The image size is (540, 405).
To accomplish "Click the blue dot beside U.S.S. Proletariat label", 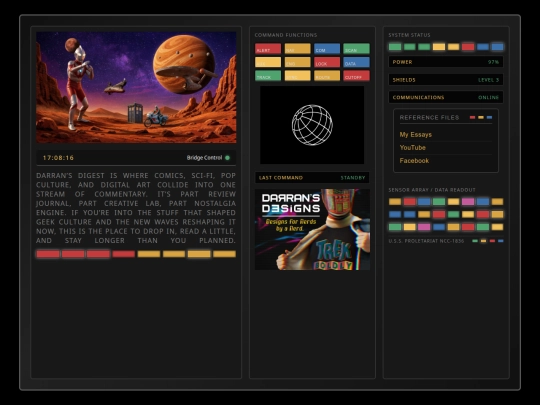I will point(501,241).
